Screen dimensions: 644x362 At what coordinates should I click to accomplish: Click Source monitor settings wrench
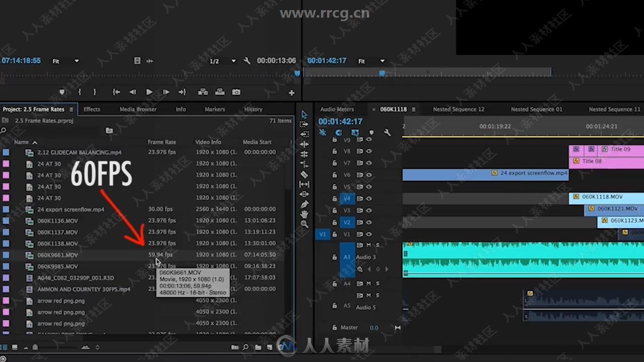(x=247, y=61)
